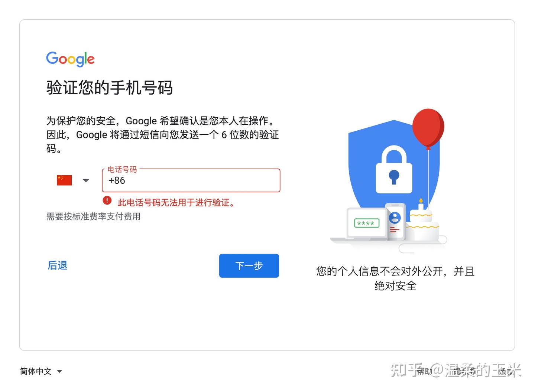Click the birthday cake illustration
This screenshot has width=535, height=392.
(x=422, y=223)
